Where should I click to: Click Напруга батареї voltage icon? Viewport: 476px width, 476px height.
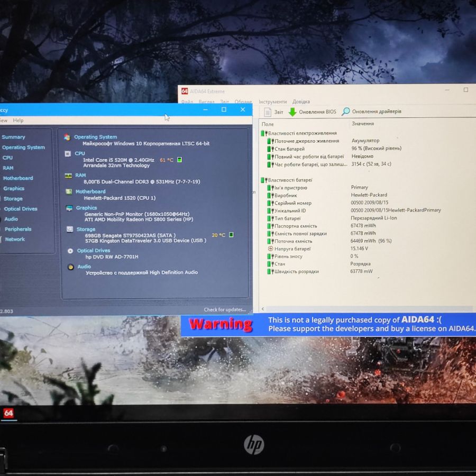point(270,249)
